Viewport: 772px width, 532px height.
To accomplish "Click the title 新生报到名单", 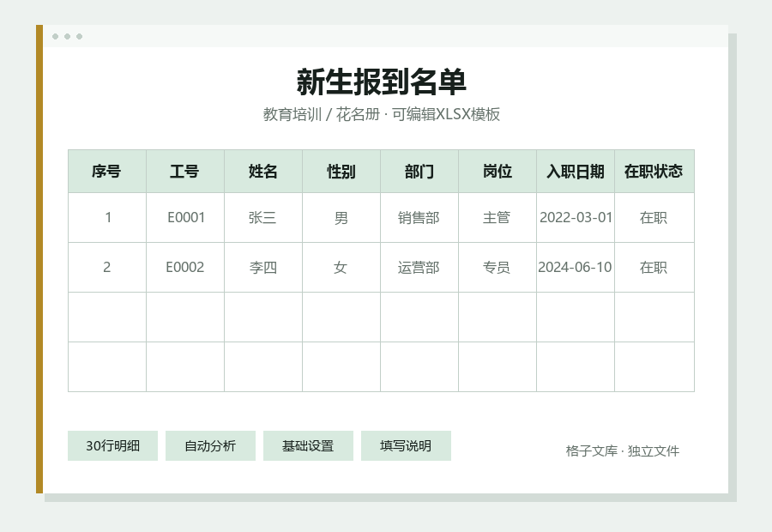I will tap(382, 82).
